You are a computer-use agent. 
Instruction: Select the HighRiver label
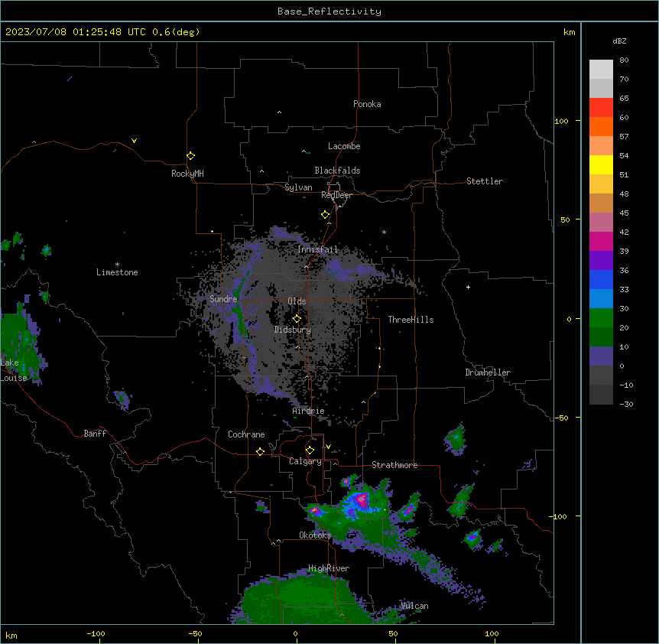329,568
